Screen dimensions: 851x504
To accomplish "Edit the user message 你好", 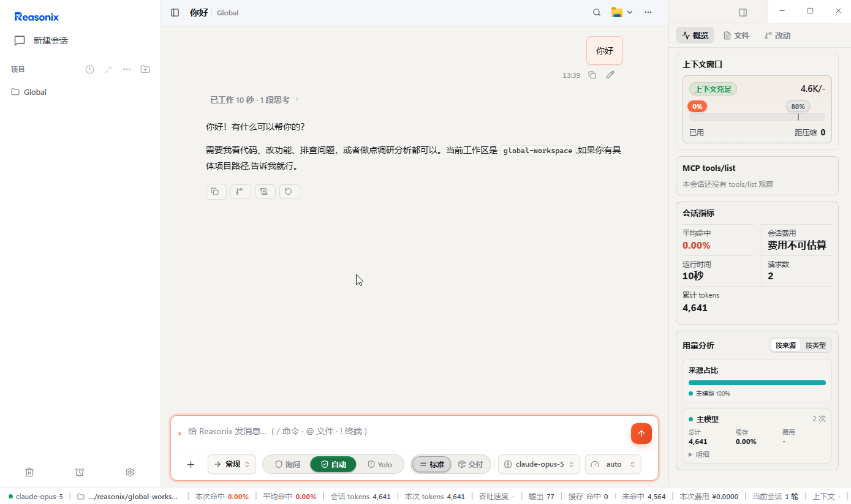I will click(610, 75).
